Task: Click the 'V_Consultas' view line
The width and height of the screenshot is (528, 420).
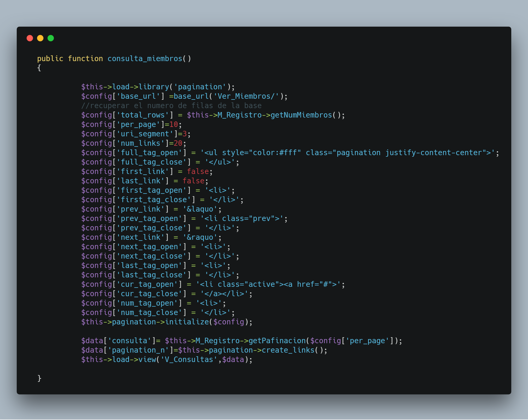Action: (x=167, y=359)
